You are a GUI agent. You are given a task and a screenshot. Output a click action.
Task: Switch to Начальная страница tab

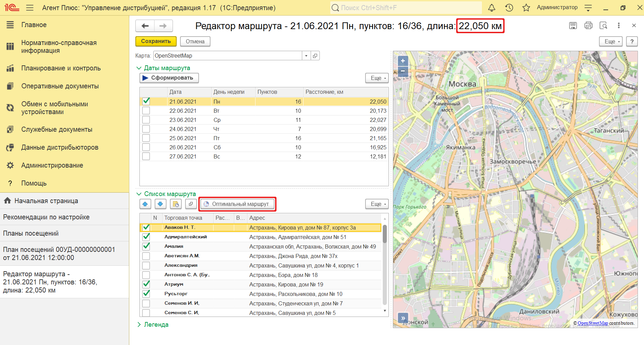[64, 201]
